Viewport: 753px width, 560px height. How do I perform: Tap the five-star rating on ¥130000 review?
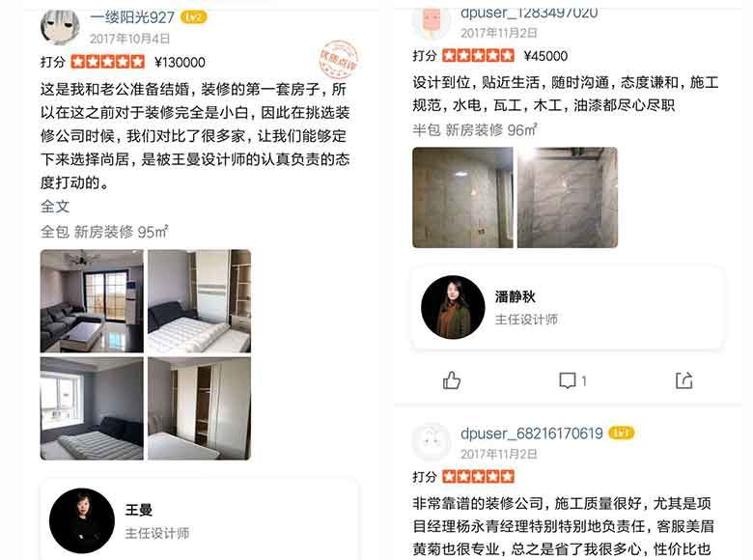coord(107,62)
